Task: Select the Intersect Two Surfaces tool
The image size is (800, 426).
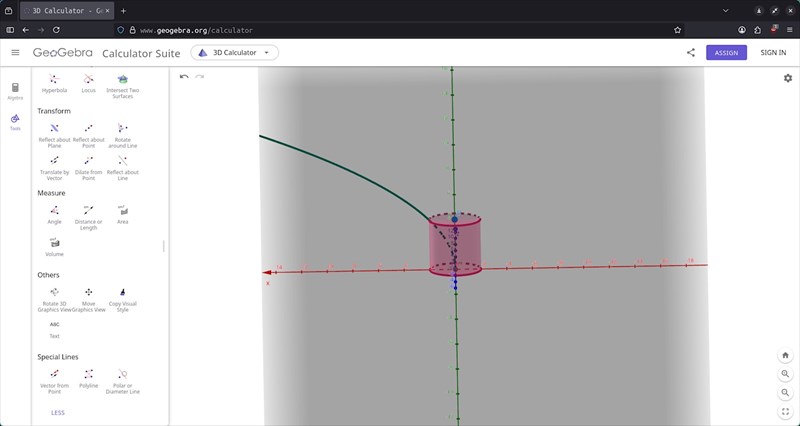Action: click(x=122, y=80)
